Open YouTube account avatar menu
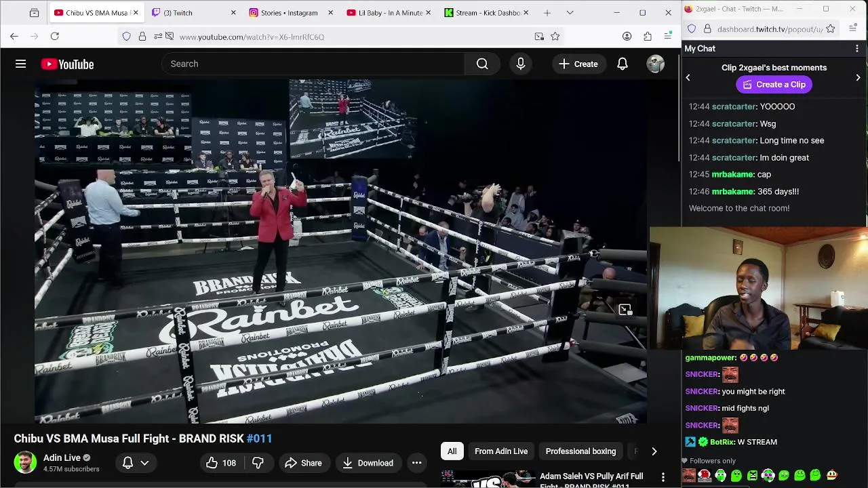Screen dimensions: 868x488 point(655,64)
